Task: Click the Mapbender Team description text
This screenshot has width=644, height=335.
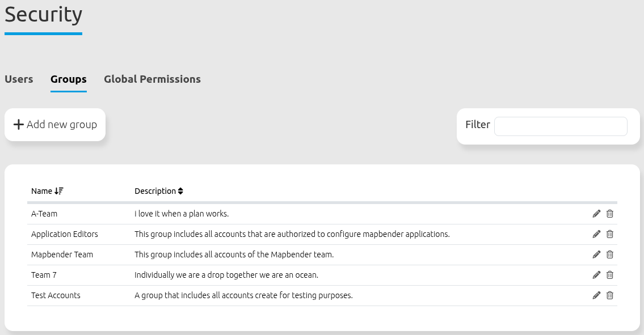Action: pyautogui.click(x=234, y=255)
